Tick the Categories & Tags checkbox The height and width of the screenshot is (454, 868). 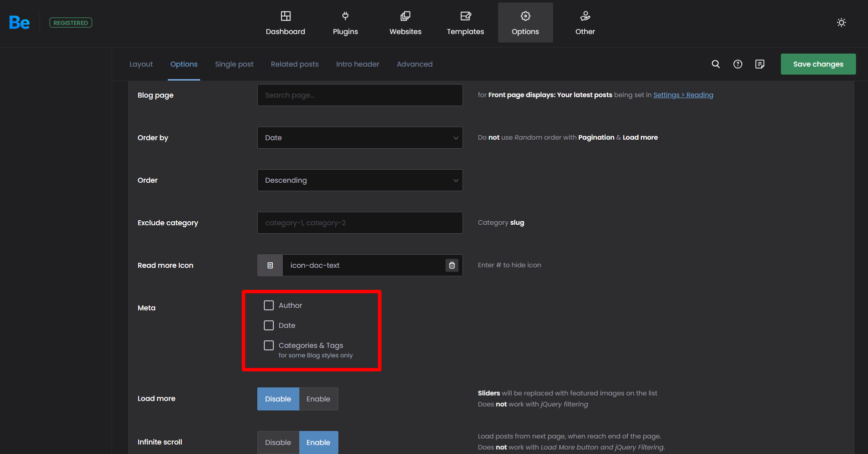269,345
